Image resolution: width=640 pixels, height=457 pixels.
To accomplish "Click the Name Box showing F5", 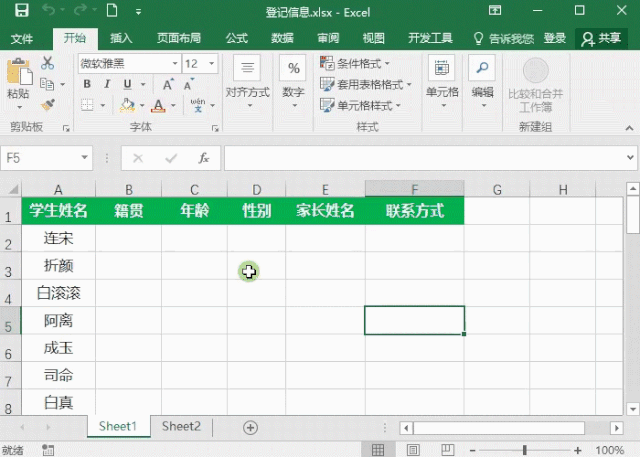I will [46, 158].
